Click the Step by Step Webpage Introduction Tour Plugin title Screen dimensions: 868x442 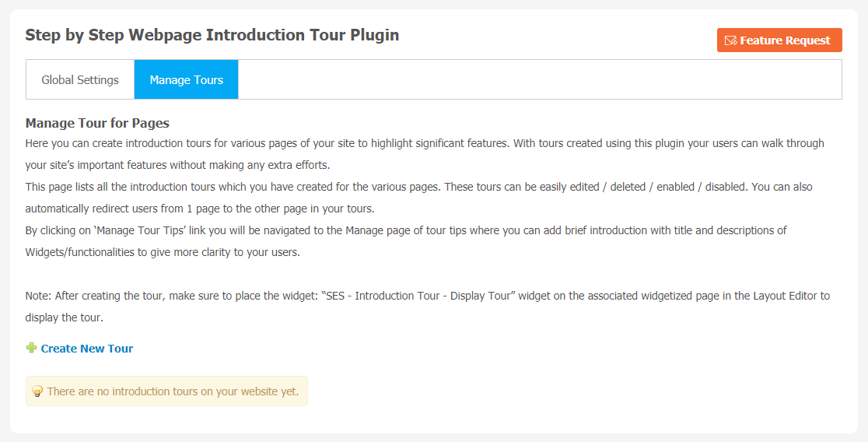tap(212, 35)
